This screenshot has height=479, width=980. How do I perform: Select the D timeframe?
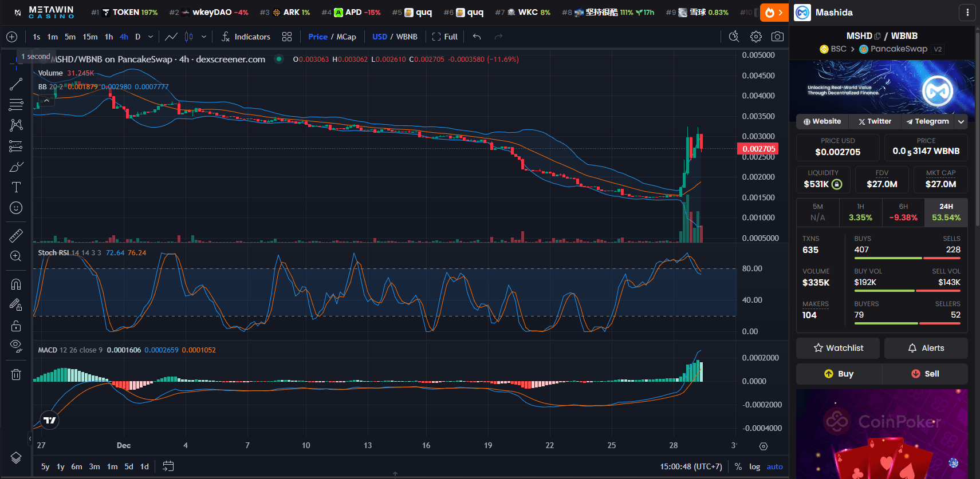137,37
